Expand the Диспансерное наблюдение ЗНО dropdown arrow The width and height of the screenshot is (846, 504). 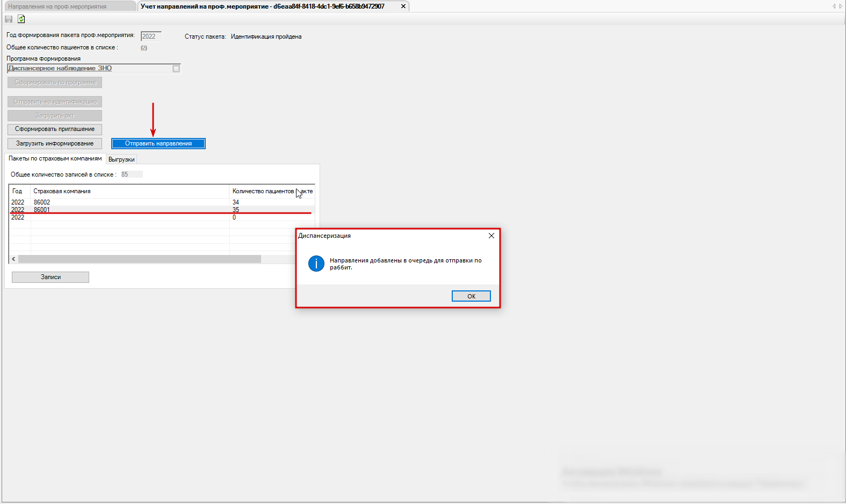point(176,69)
